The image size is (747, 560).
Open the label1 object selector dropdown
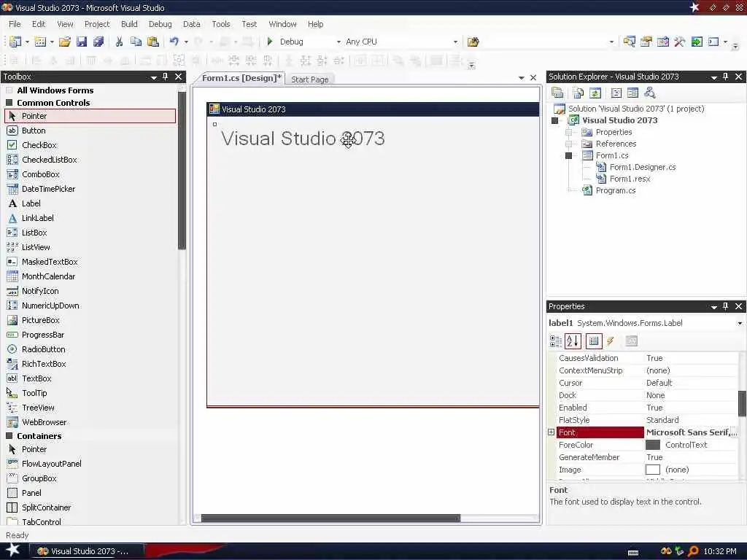(740, 323)
